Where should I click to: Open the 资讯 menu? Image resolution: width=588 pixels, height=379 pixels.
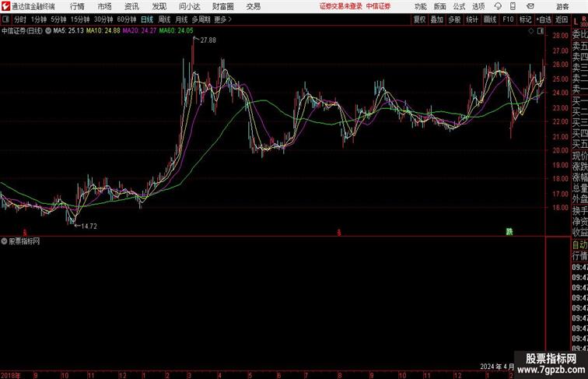pyautogui.click(x=131, y=6)
